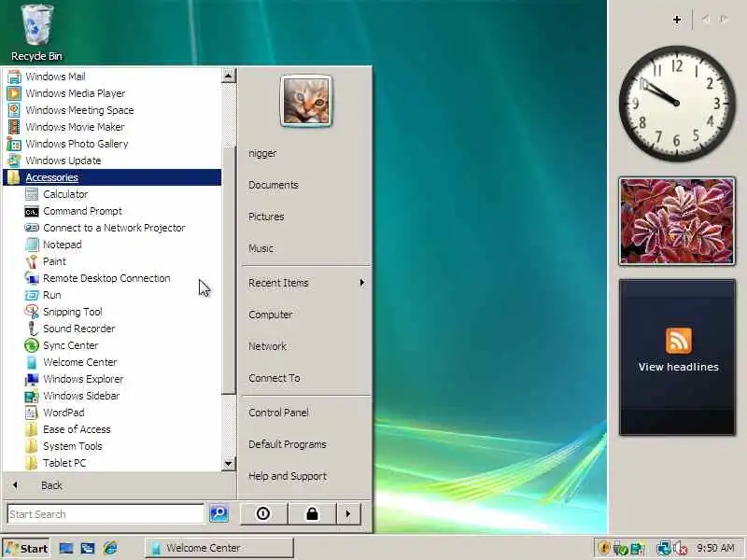Click the security shield tray icon
The width and height of the screenshot is (747, 560).
(603, 548)
